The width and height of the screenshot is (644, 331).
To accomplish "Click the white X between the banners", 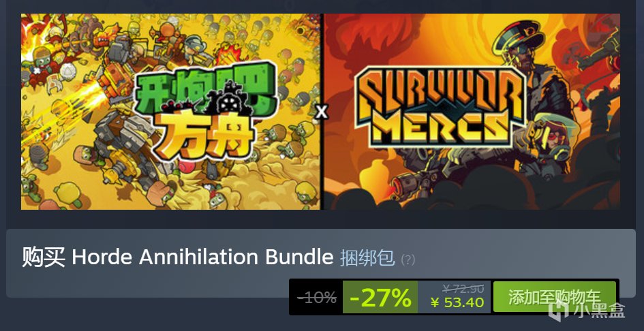I will point(322,111).
